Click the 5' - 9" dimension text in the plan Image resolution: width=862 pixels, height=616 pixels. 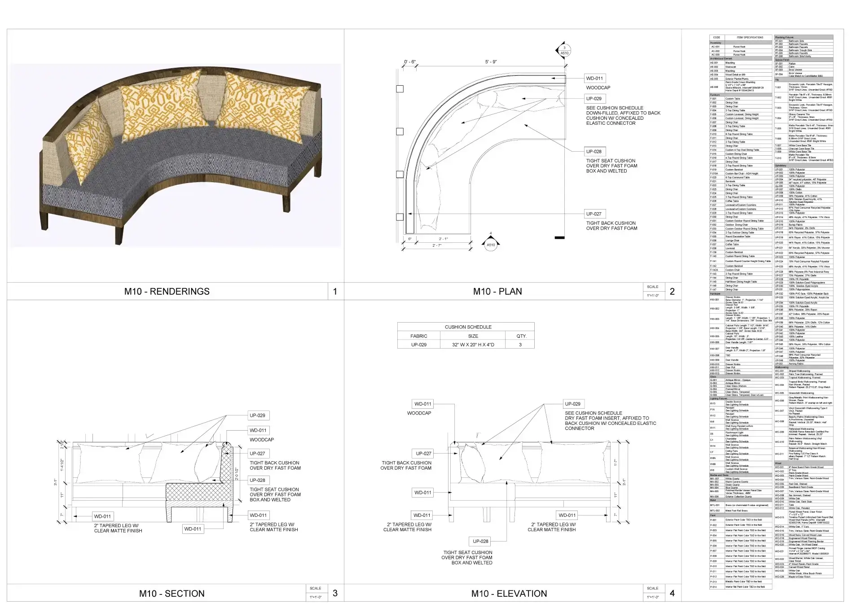pos(491,62)
